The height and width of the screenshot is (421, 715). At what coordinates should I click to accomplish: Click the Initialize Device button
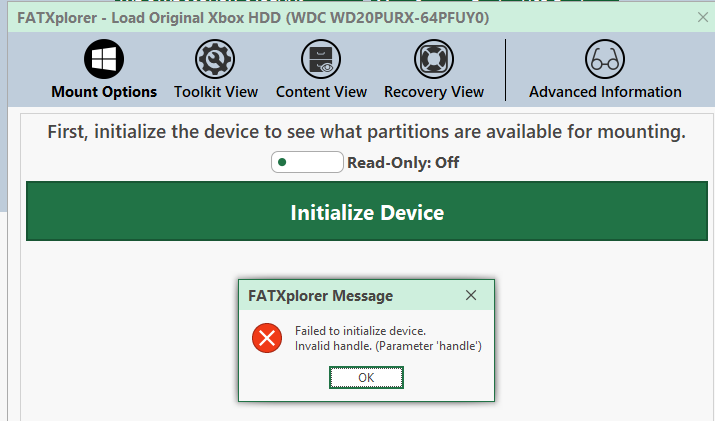tap(367, 211)
